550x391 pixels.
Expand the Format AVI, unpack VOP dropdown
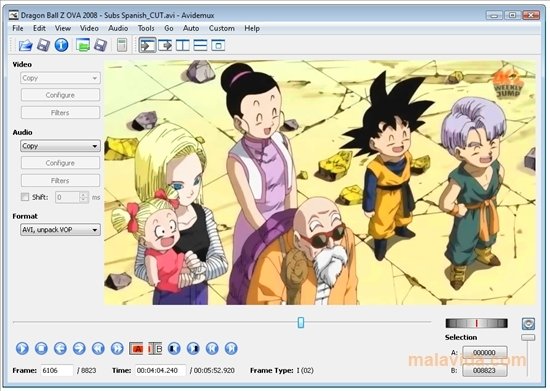point(60,230)
